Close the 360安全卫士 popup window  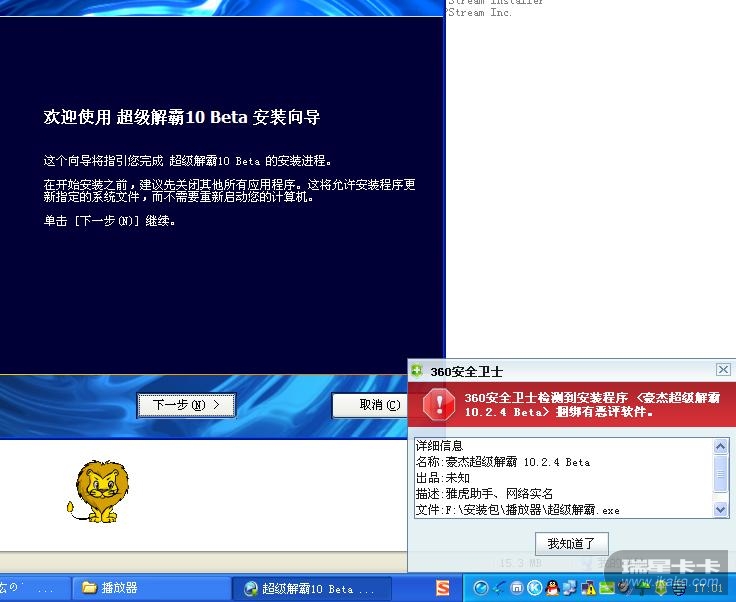point(723,370)
